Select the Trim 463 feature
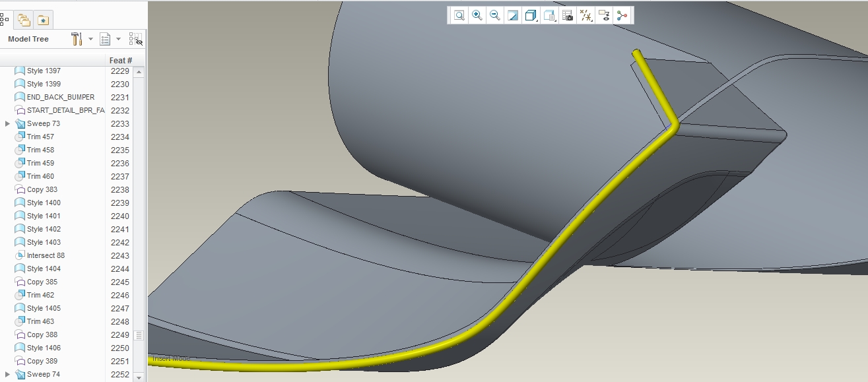868x382 pixels. coord(40,321)
